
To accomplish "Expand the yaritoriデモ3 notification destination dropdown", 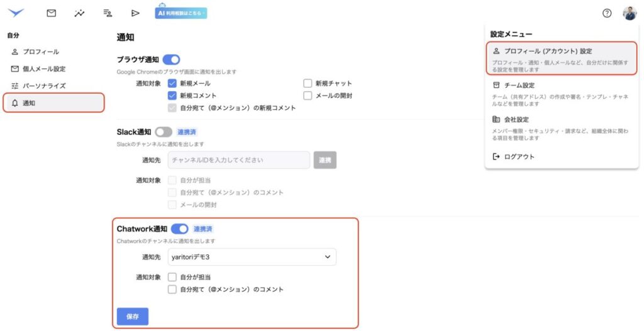I will (252, 257).
